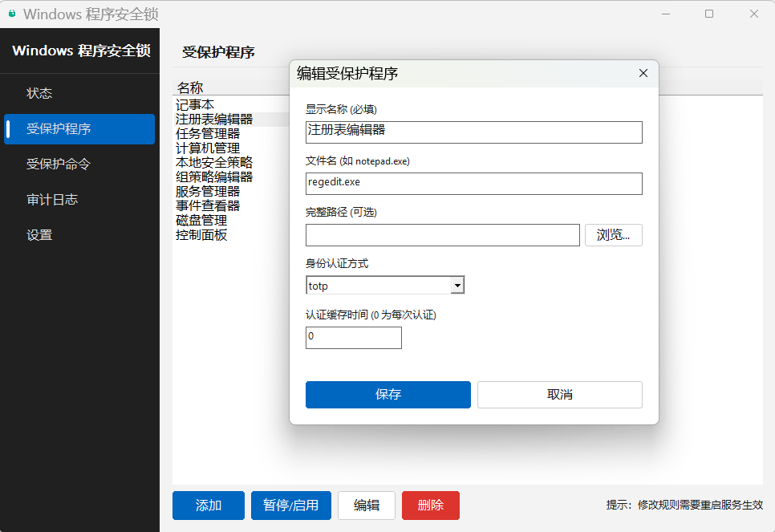775x532 pixels.
Task: Open 设置 from the sidebar
Action: 40,235
